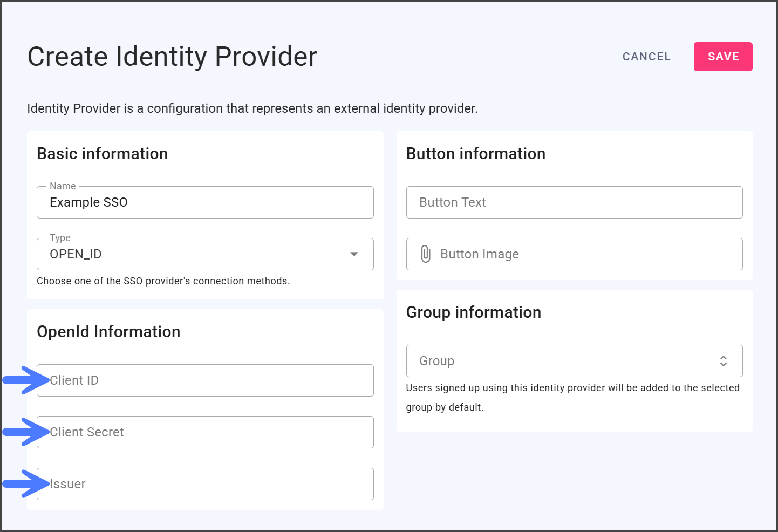Viewport: 778px width, 532px height.
Task: Click the Create Identity Provider page title
Action: pos(172,57)
